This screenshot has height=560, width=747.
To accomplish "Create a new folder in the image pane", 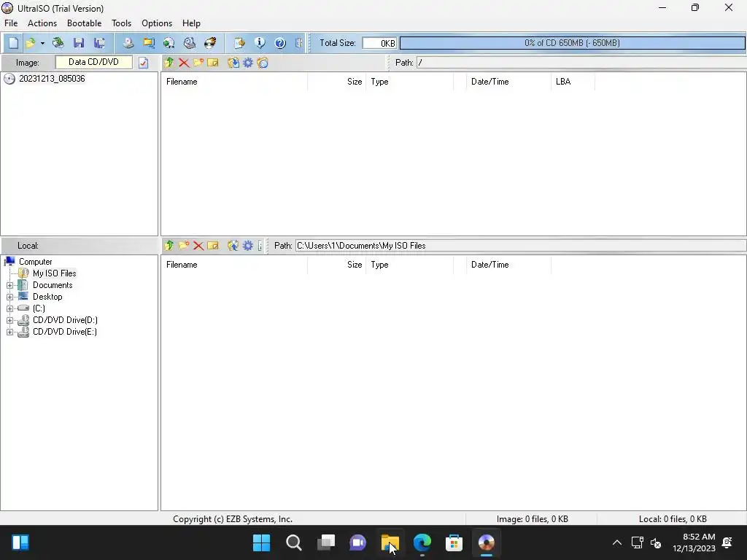I will coord(198,63).
